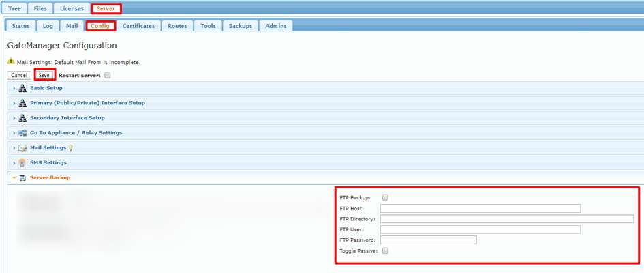
Task: Click into the FTP Host field
Action: [x=480, y=208]
